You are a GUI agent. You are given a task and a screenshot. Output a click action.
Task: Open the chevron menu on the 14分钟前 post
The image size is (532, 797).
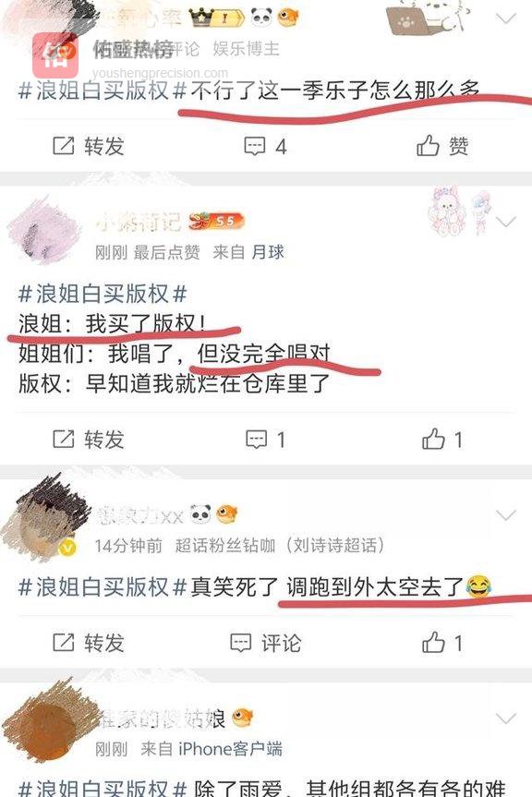click(506, 515)
